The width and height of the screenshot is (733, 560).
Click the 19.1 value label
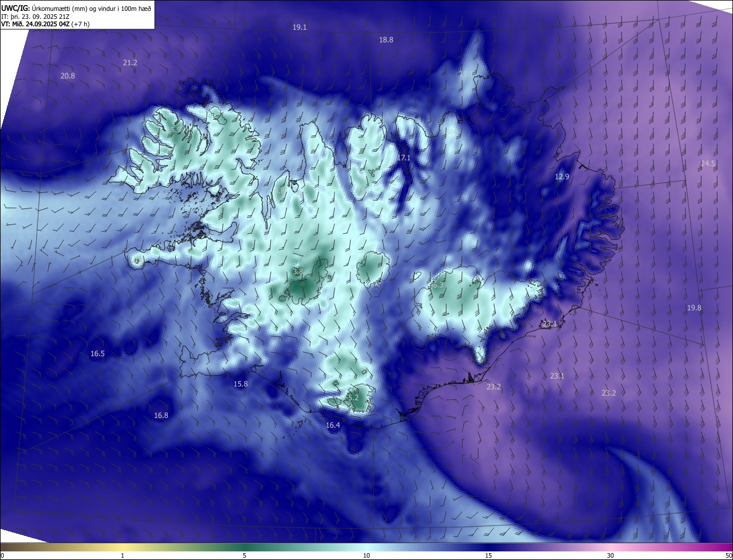299,27
